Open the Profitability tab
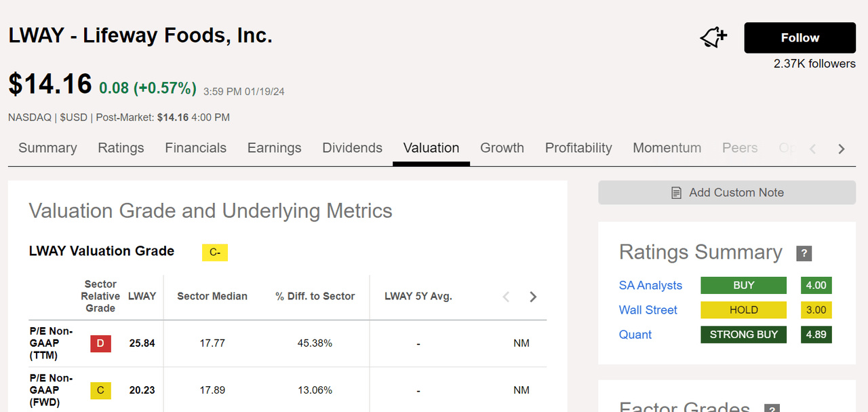The width and height of the screenshot is (868, 412). 578,147
